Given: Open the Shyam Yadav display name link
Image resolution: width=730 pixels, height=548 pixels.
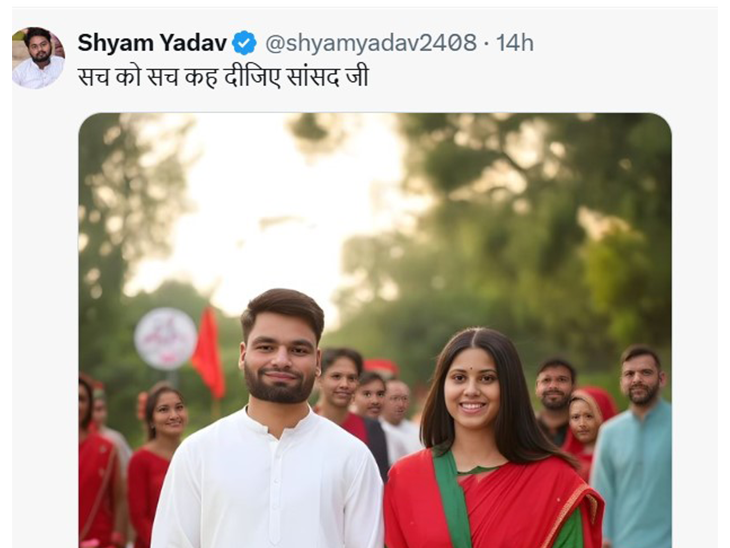Looking at the screenshot, I should coord(152,43).
